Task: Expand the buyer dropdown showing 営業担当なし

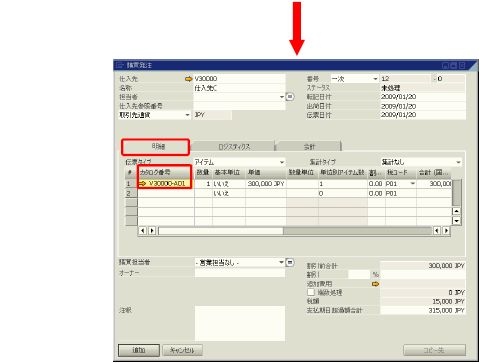Action: 282,263
